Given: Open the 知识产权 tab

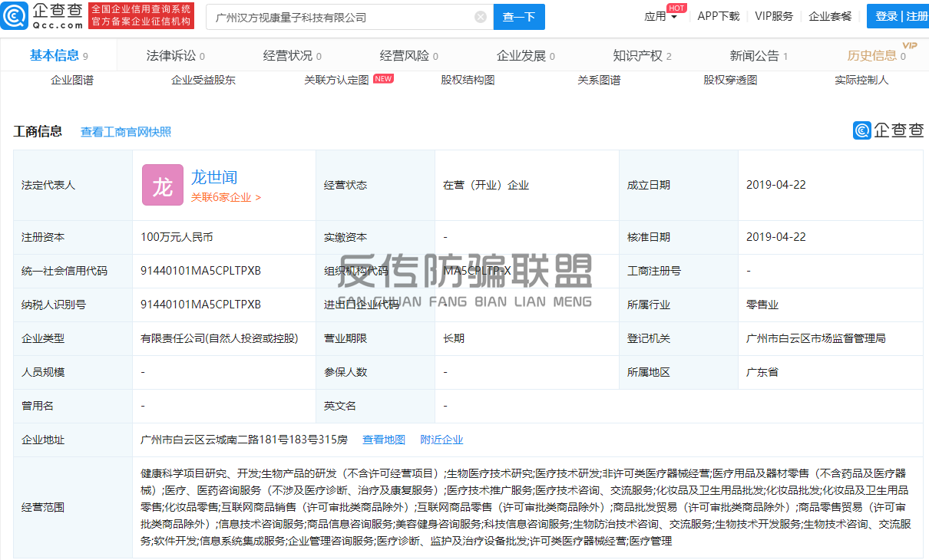Looking at the screenshot, I should click(642, 55).
